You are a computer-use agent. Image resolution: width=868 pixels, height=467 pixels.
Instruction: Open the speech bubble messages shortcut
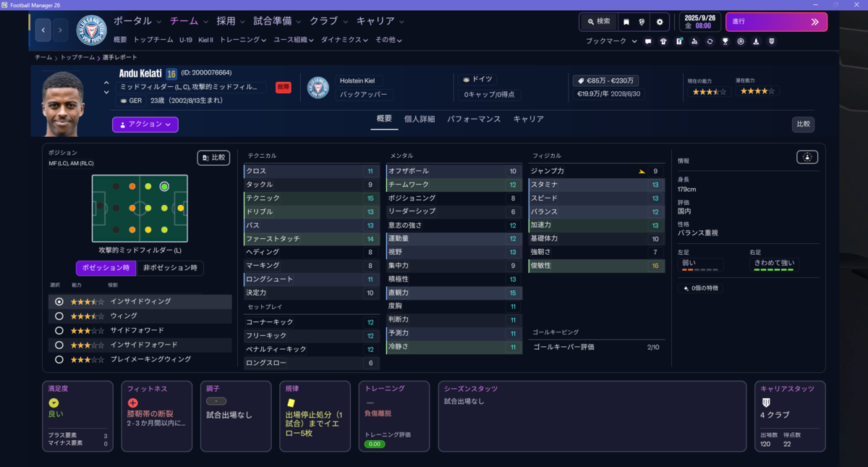648,41
